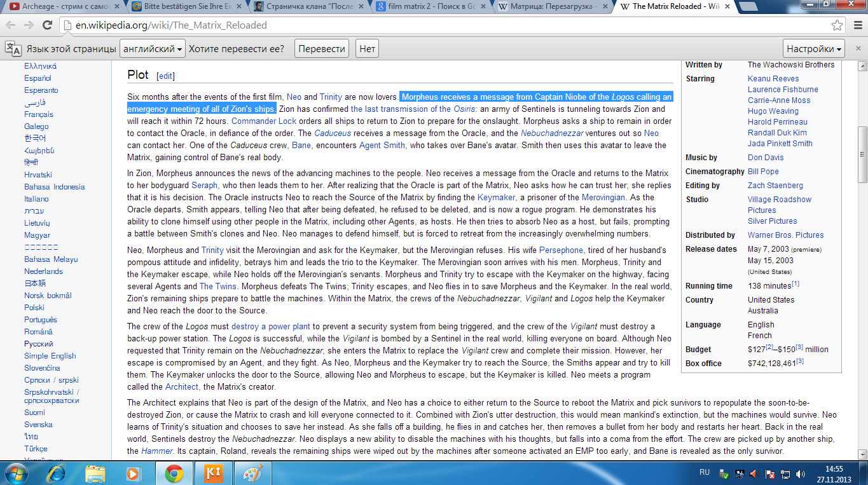Open the 'Merovingian' link
The image size is (868, 485).
click(603, 197)
